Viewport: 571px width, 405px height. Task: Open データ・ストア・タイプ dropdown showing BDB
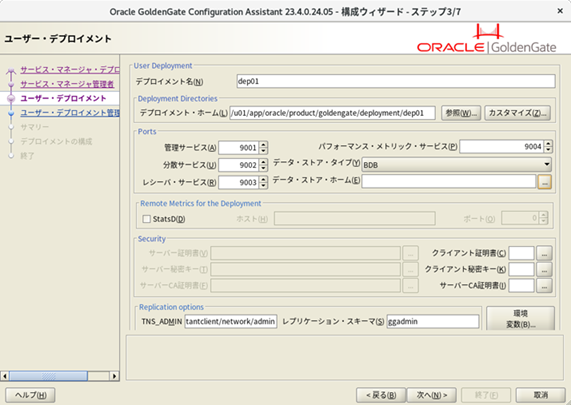[x=457, y=165]
